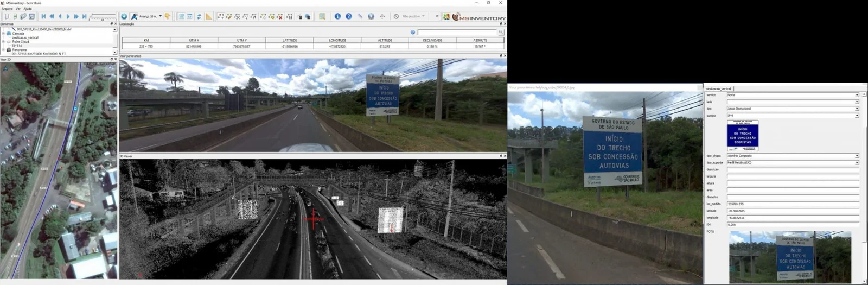This screenshot has height=285, width=868.
Task: Open the sentido dropdown showing Norte
Action: click(857, 95)
